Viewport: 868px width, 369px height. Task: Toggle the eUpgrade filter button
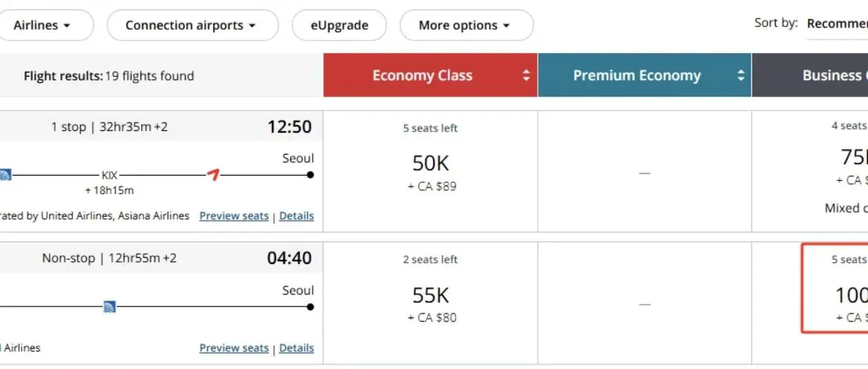(x=339, y=26)
